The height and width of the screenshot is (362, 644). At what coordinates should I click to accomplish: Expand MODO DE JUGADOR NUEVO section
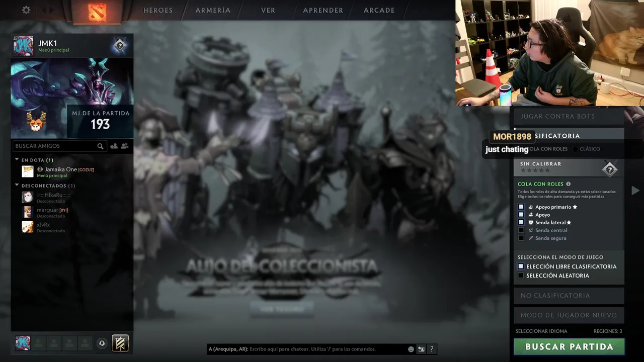coord(569,315)
